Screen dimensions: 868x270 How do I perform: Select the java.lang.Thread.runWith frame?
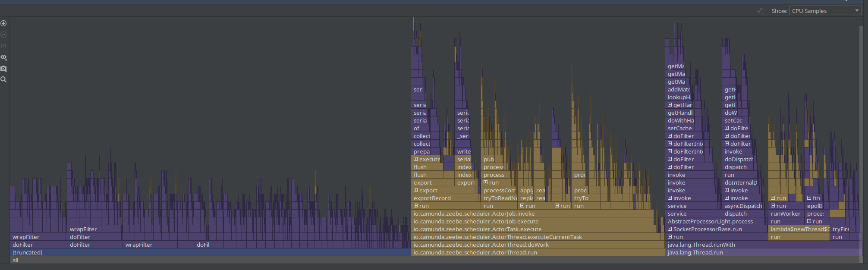[x=762, y=245]
